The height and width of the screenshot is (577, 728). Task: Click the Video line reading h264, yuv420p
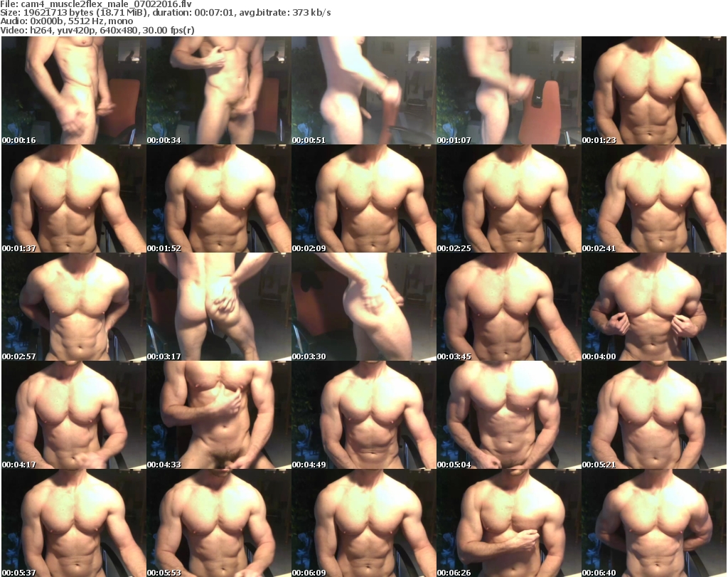(97, 30)
